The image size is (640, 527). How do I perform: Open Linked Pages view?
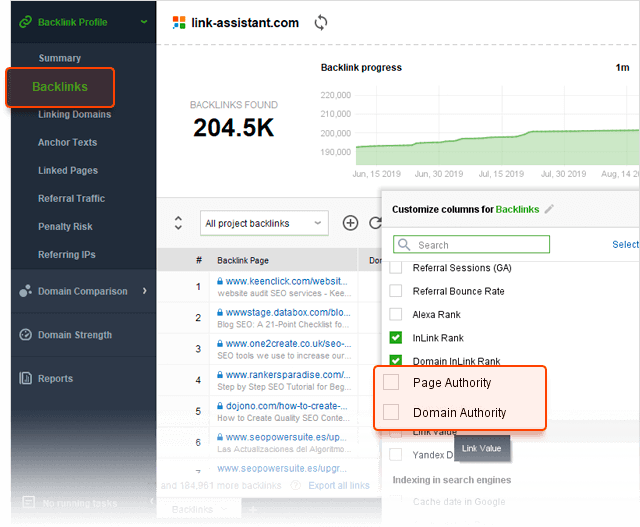pos(68,170)
